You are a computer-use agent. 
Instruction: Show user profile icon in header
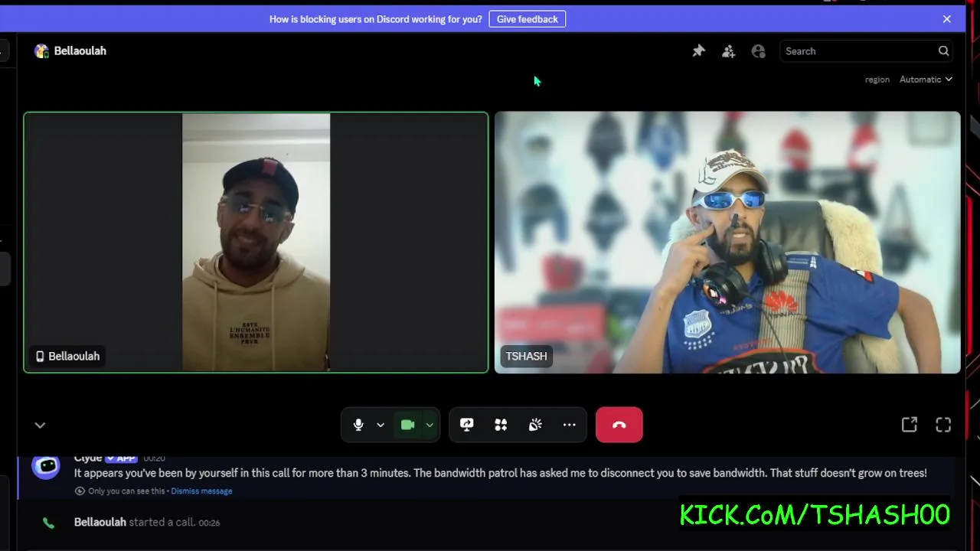tap(758, 51)
